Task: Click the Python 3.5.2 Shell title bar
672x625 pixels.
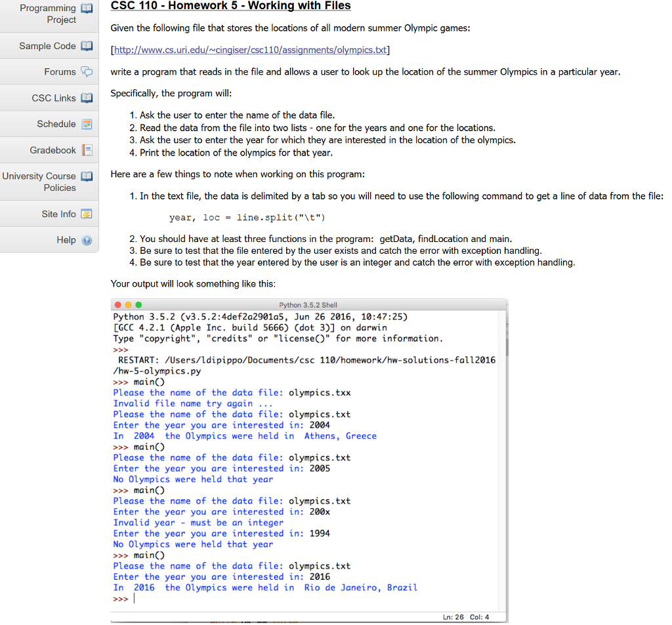Action: pos(308,305)
